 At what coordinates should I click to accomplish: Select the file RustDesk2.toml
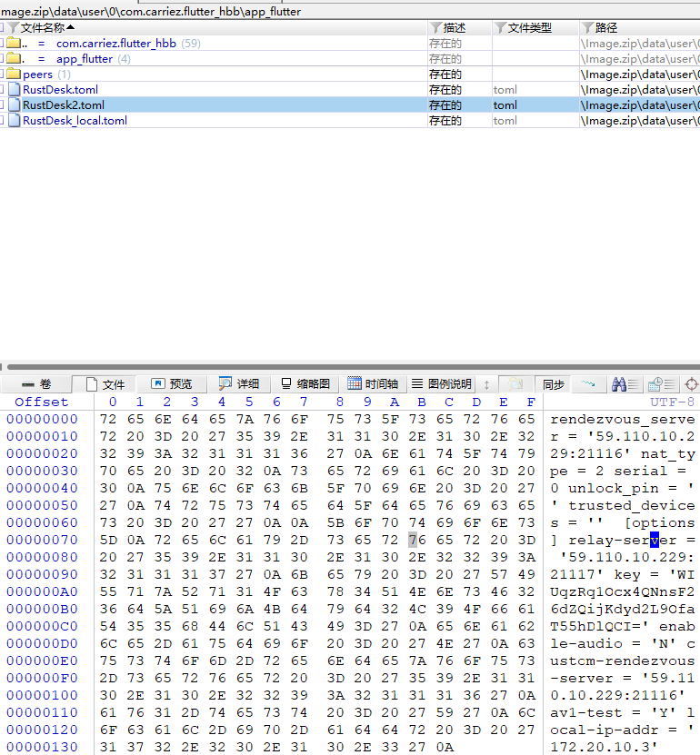click(x=63, y=105)
